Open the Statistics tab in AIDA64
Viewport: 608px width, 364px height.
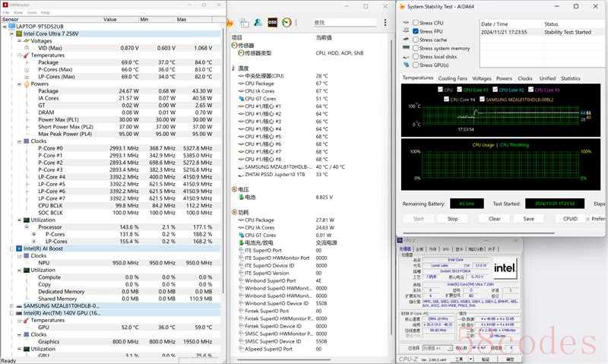coord(570,78)
